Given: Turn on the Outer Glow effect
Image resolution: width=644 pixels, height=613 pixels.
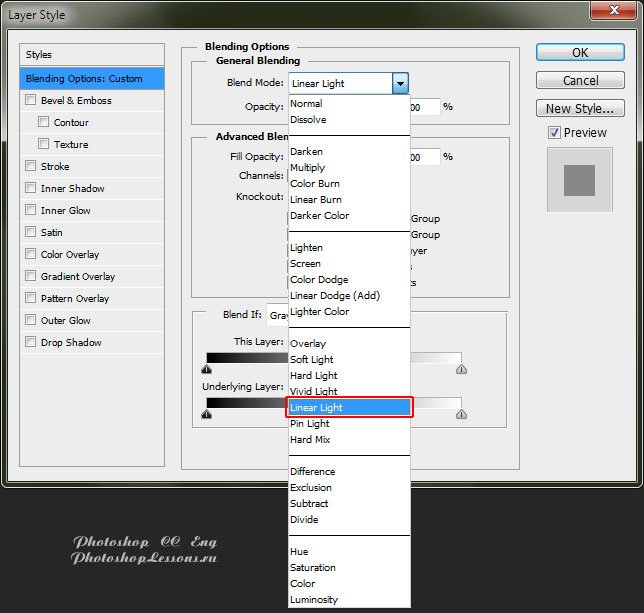Looking at the screenshot, I should (31, 321).
